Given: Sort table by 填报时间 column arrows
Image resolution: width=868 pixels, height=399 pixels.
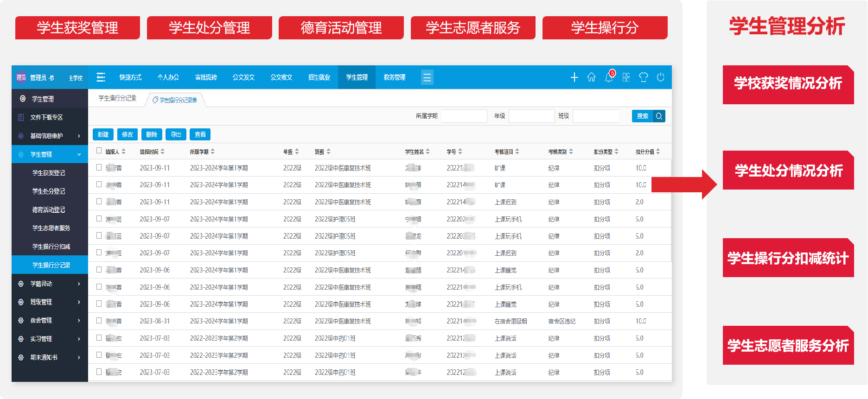Looking at the screenshot, I should pyautogui.click(x=163, y=152).
